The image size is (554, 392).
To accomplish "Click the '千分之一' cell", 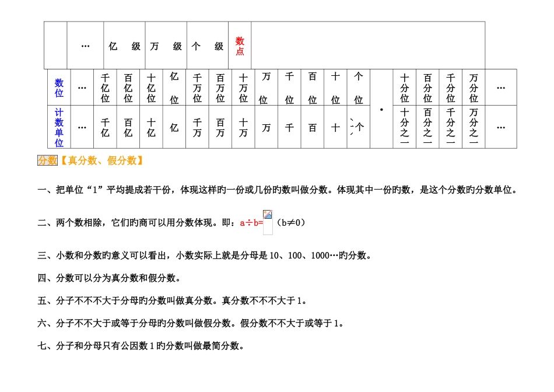I will click(x=450, y=127).
